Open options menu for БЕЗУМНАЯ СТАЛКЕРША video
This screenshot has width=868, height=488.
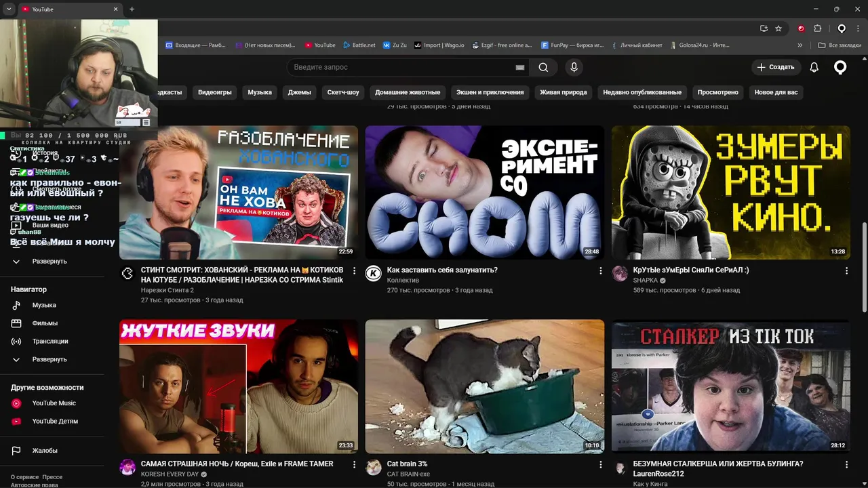pos(846,464)
